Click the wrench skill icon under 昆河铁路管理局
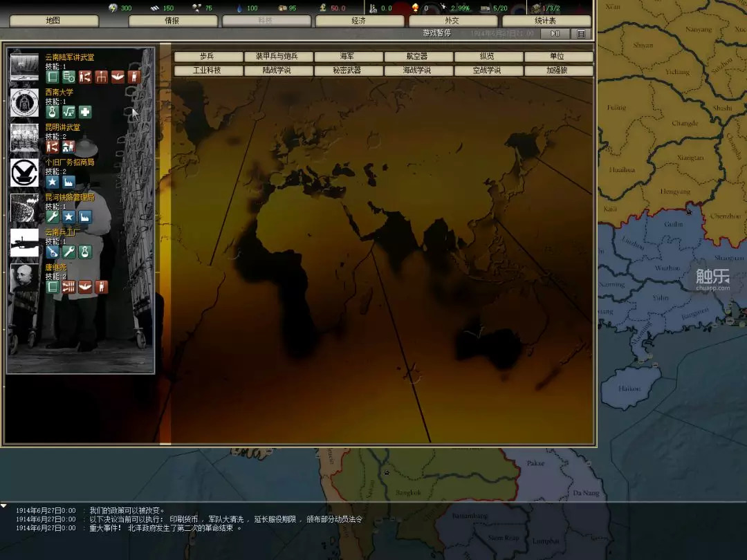Image resolution: width=747 pixels, height=560 pixels. pyautogui.click(x=53, y=216)
